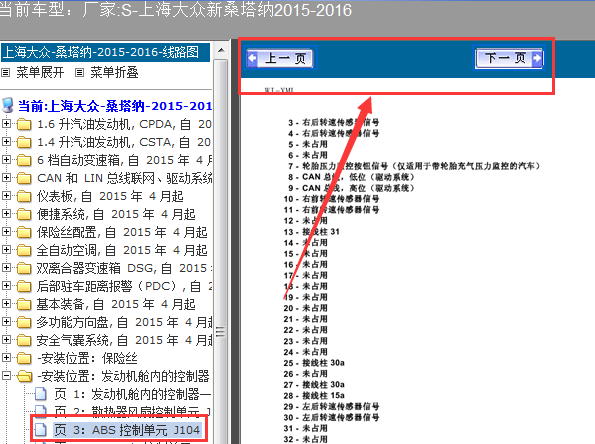The height and width of the screenshot is (444, 595).
Task: Click folder icon of 双离合器变速箱 DSG
Action: [x=24, y=268]
